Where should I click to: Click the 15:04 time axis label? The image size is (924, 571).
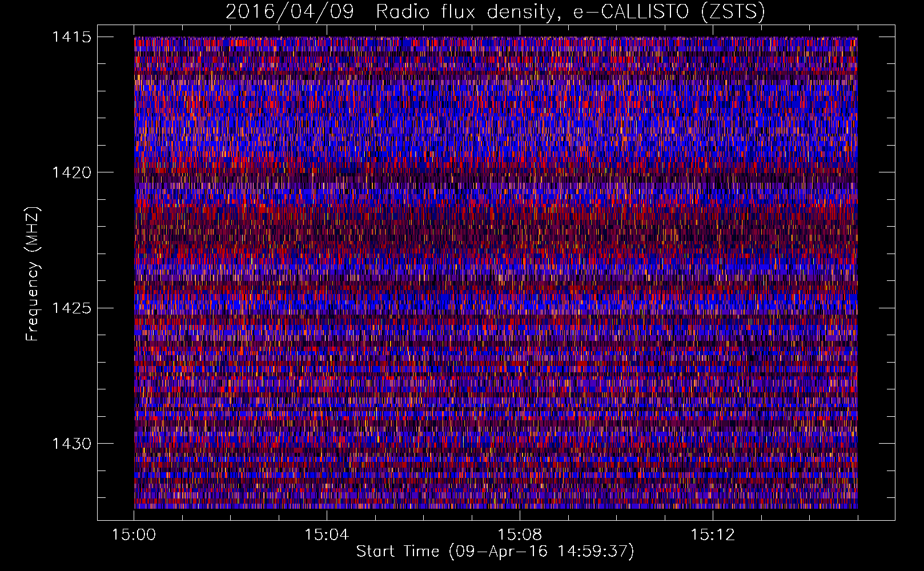point(327,534)
